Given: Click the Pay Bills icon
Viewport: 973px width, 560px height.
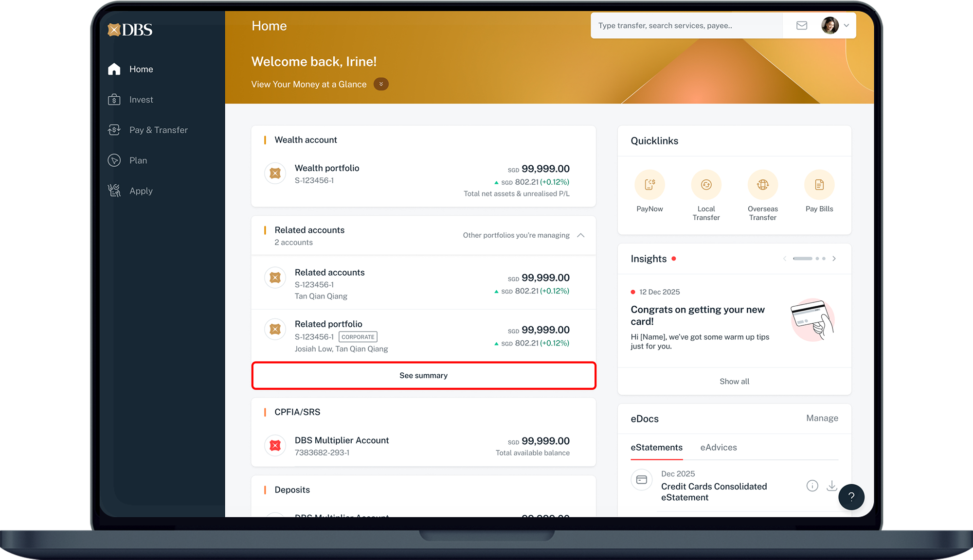Looking at the screenshot, I should coord(819,185).
